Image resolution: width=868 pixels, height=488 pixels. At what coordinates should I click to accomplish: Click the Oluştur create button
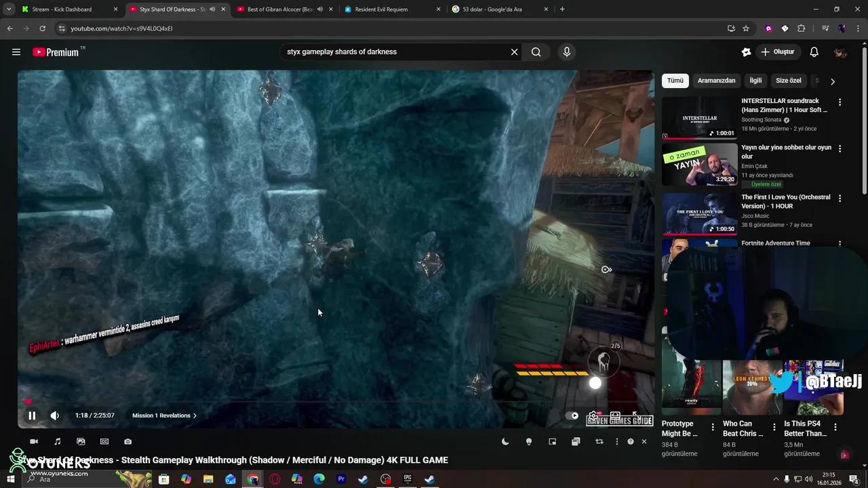click(x=778, y=52)
